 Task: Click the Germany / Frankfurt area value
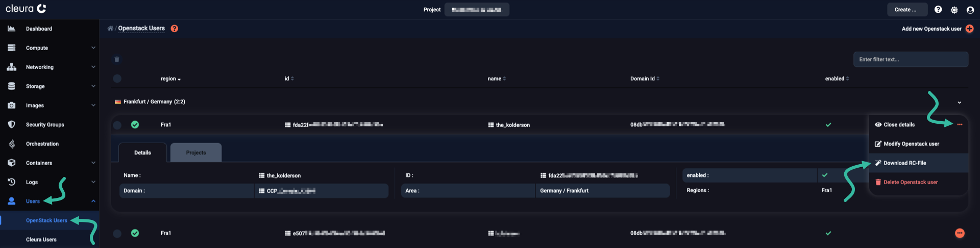564,191
